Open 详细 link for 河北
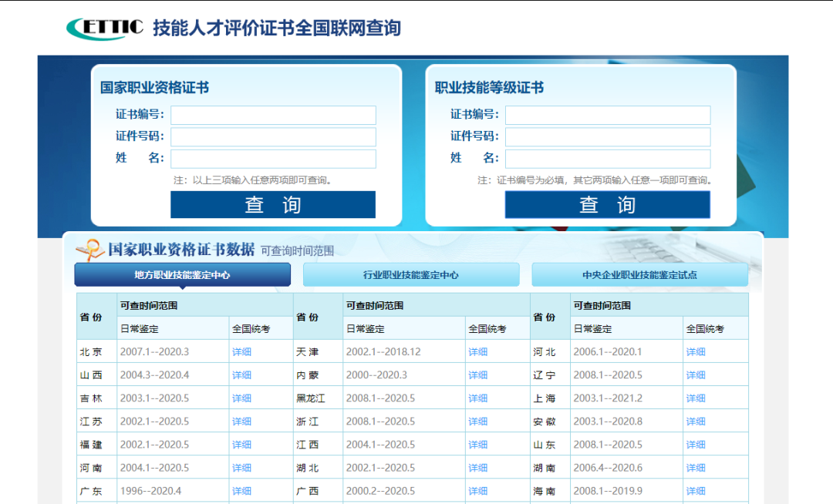The image size is (833, 504). point(696,351)
